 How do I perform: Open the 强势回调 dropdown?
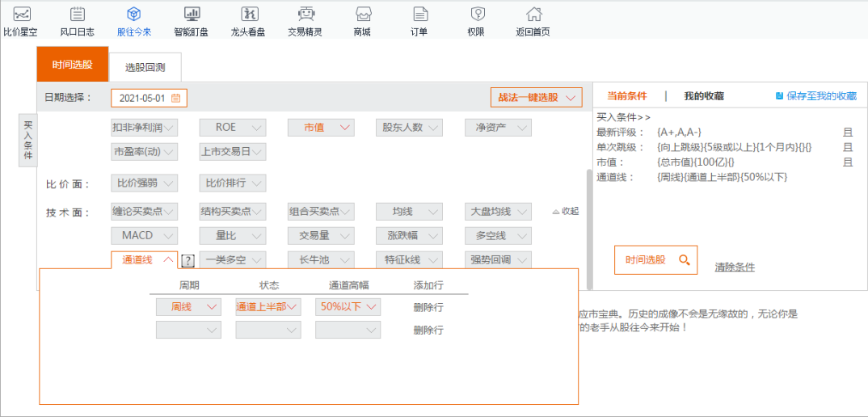[498, 259]
